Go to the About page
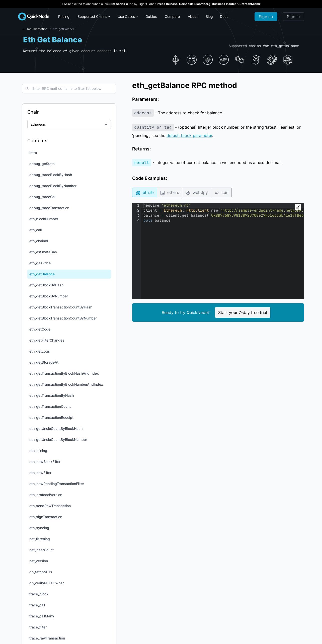322x644 pixels. [193, 17]
